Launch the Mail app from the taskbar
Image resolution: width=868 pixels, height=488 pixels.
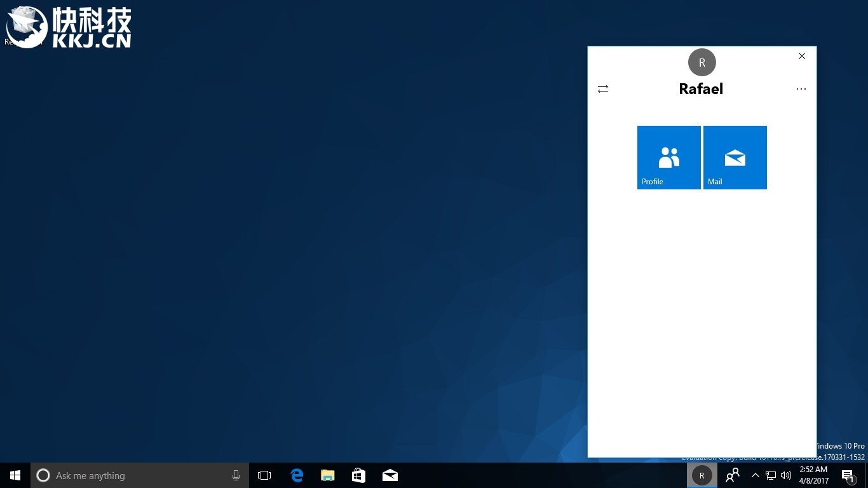tap(390, 475)
